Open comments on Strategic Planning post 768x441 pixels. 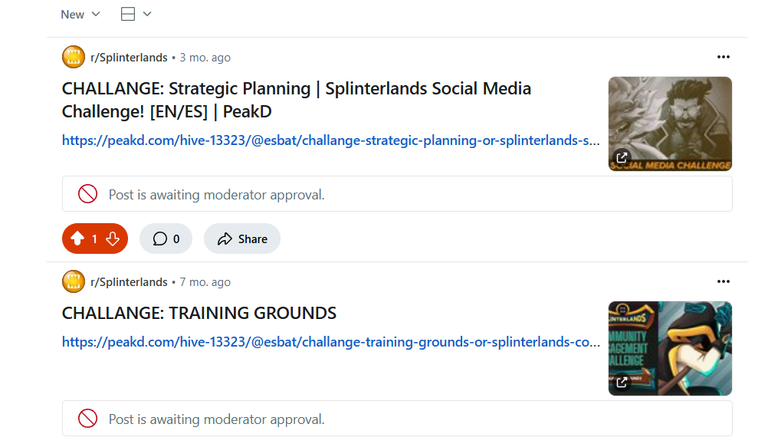[x=166, y=239]
